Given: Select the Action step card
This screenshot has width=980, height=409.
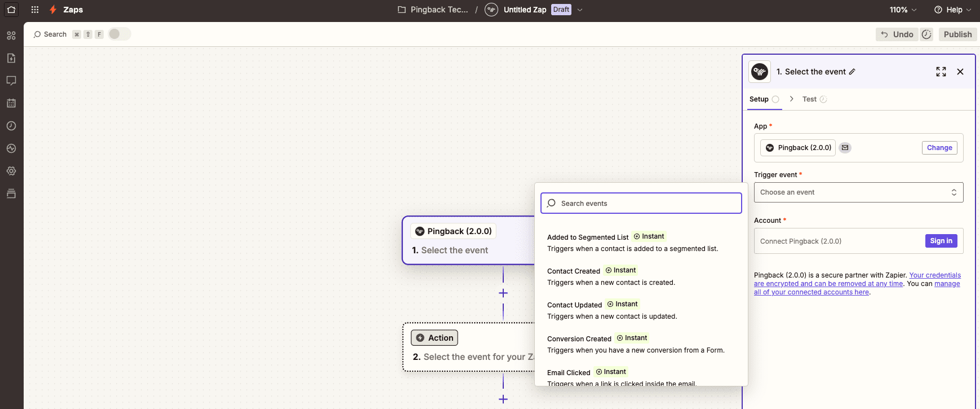Looking at the screenshot, I should coord(469,347).
